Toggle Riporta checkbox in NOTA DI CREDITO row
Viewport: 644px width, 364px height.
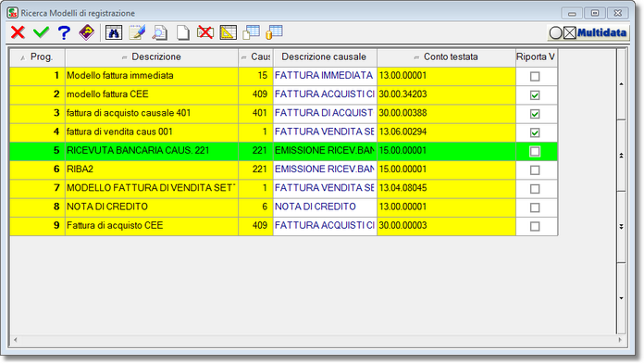[x=534, y=207]
